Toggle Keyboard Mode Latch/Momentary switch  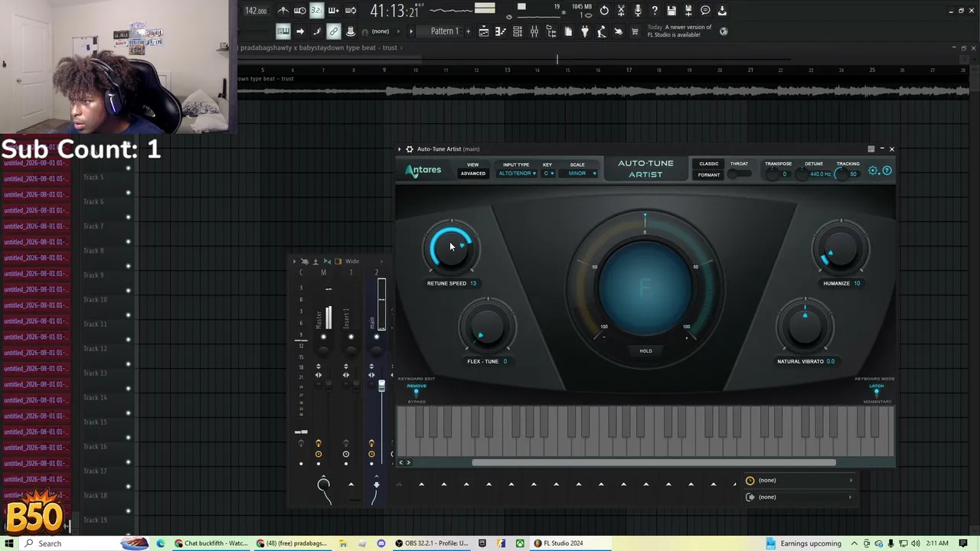(877, 393)
